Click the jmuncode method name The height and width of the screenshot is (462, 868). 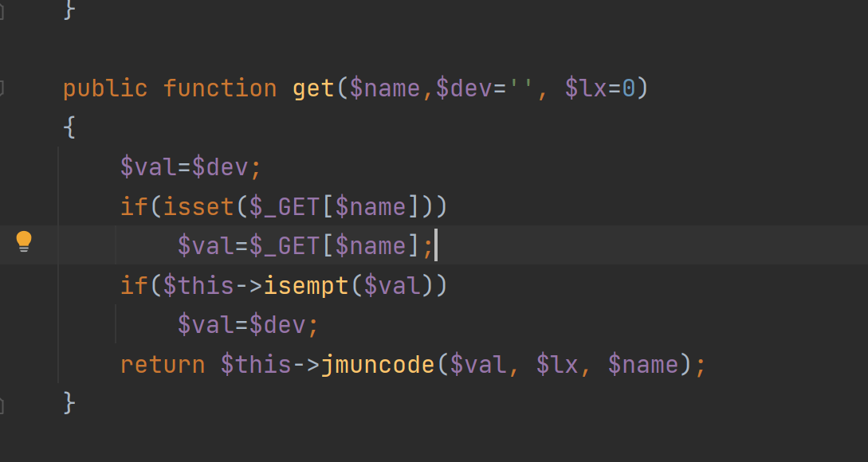(x=378, y=365)
